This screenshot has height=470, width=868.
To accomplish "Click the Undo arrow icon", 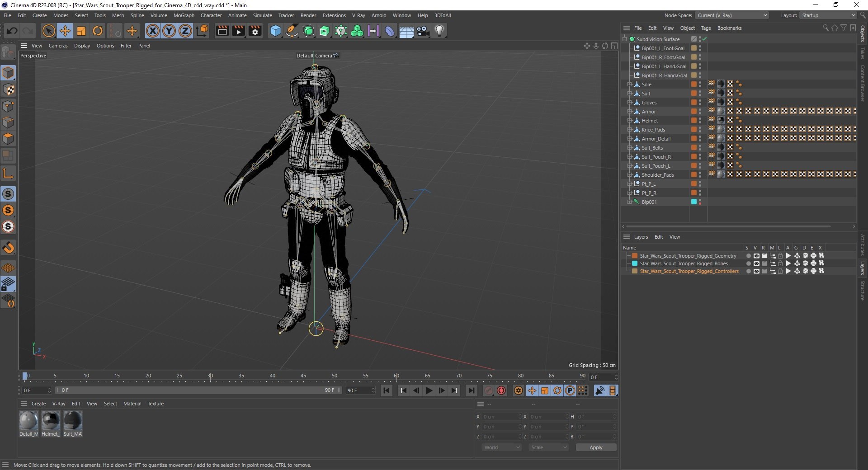I will 12,31.
